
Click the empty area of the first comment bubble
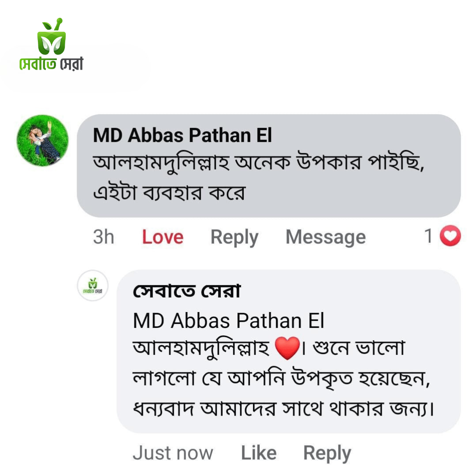(375, 194)
